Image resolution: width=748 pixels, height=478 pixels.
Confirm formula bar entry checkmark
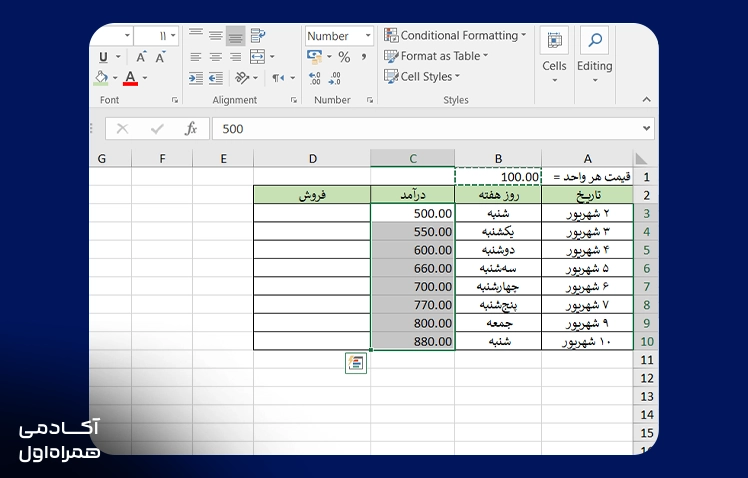tap(157, 129)
